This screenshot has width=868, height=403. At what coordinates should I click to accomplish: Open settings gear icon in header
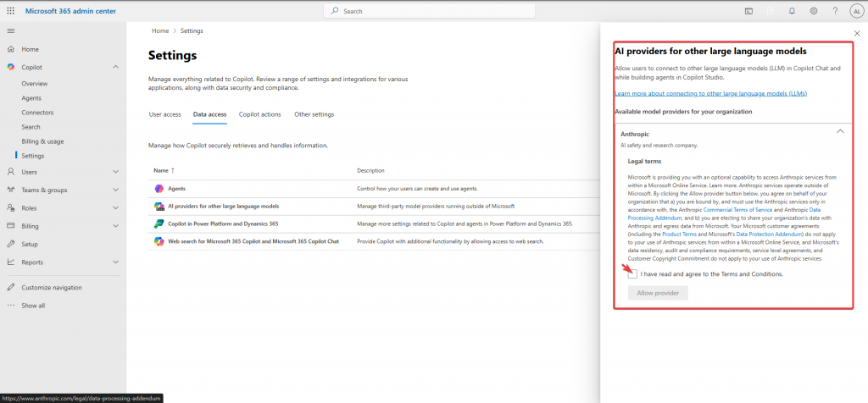point(813,10)
